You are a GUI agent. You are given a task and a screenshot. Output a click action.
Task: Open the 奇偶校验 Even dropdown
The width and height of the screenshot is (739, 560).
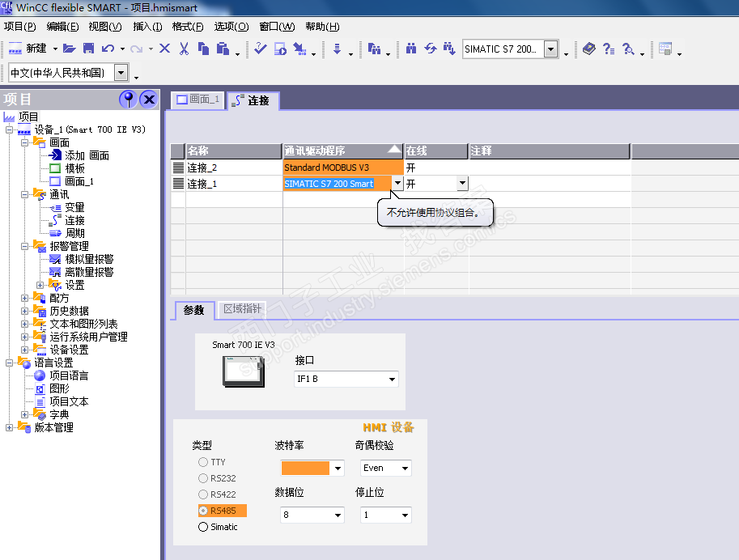click(x=405, y=468)
